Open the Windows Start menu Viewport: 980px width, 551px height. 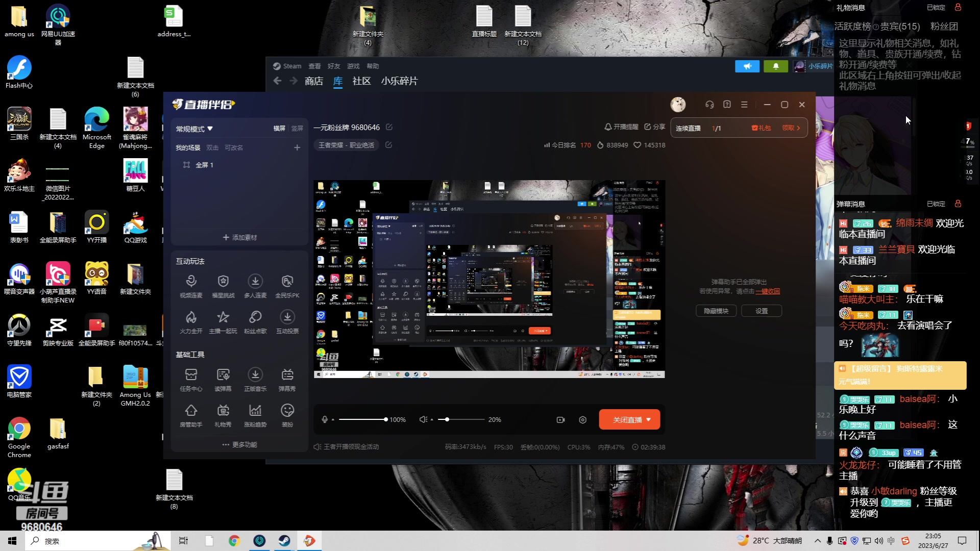pos(12,541)
